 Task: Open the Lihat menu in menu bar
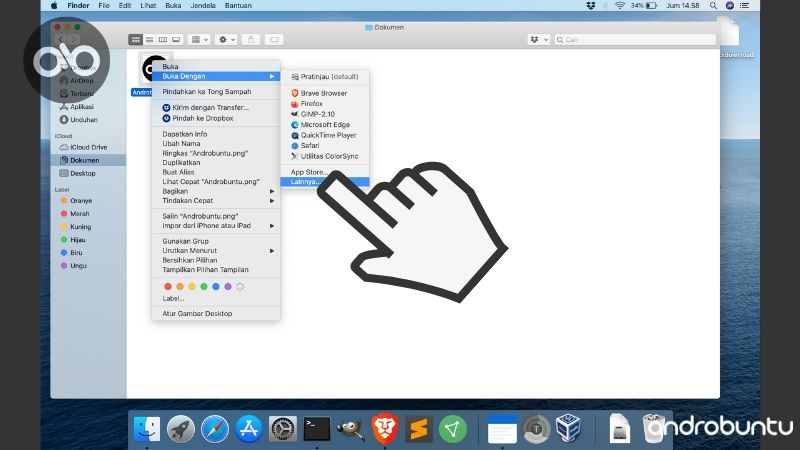click(x=148, y=6)
